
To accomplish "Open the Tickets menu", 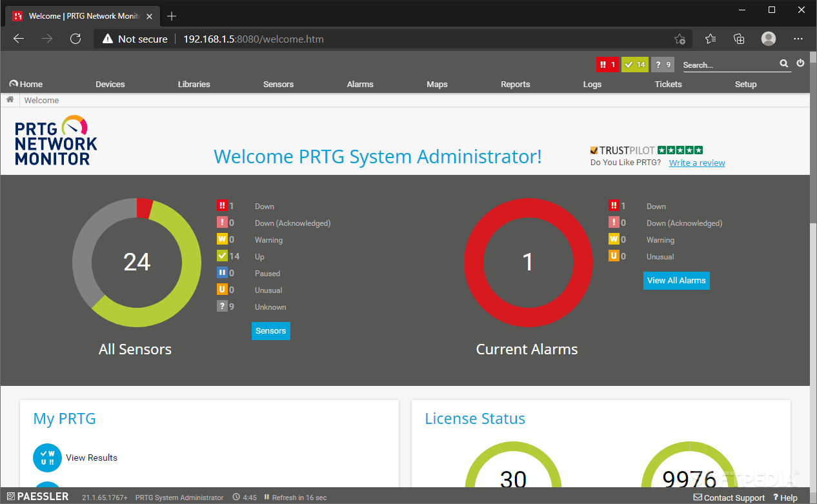I will coord(669,84).
